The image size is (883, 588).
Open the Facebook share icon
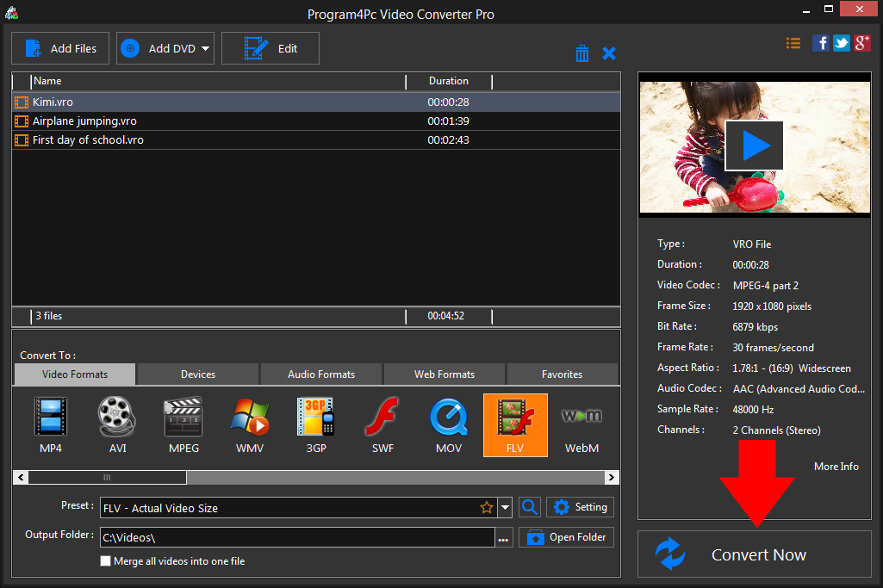(x=821, y=43)
